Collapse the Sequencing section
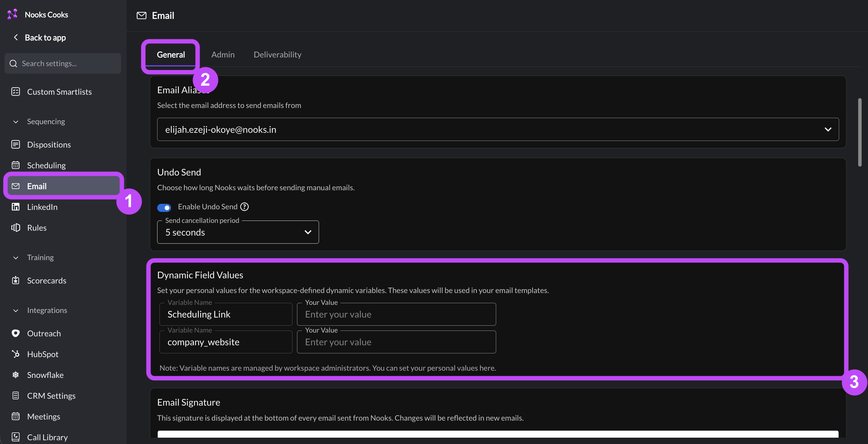 (16, 122)
